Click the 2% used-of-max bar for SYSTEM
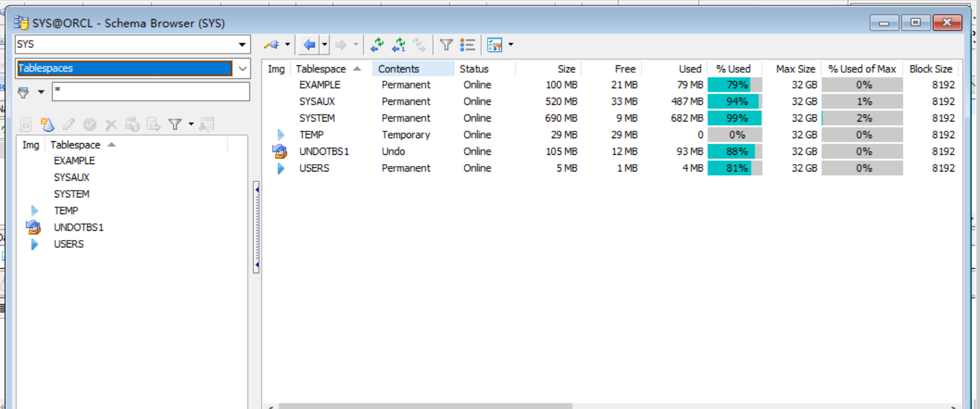Image resolution: width=980 pixels, height=409 pixels. click(862, 118)
